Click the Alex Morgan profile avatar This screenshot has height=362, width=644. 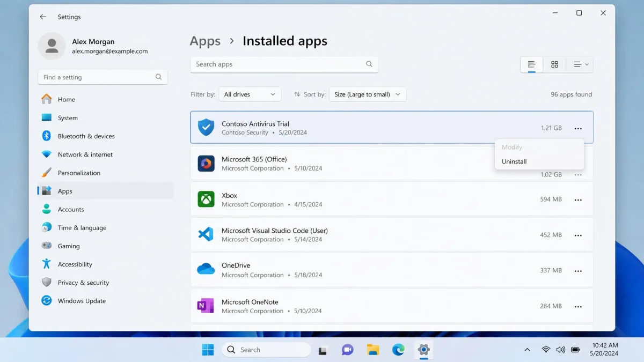pyautogui.click(x=52, y=46)
